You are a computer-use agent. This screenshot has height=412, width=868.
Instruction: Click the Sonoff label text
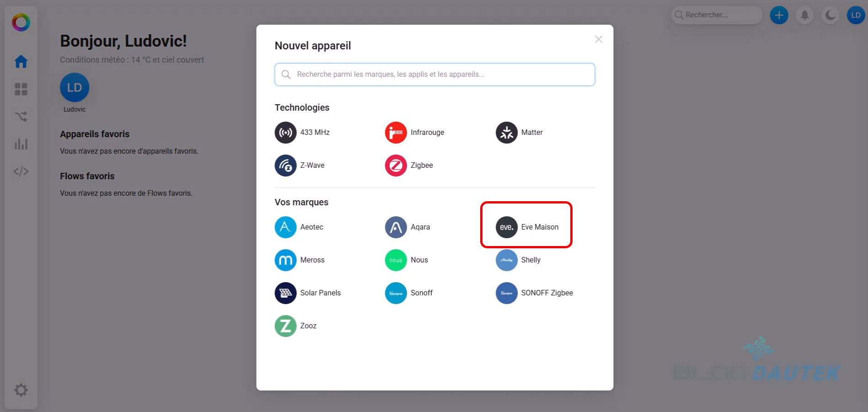coord(422,293)
